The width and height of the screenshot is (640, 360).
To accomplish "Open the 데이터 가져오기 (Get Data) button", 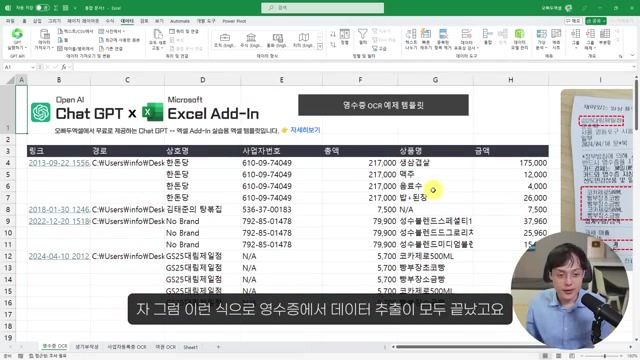I will pos(44,40).
